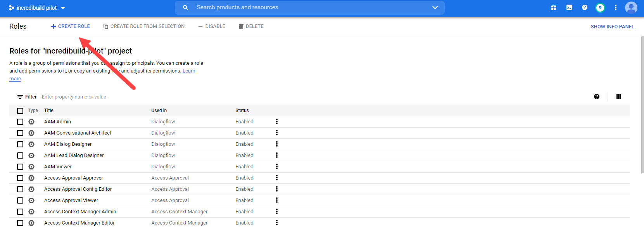644x228 pixels.
Task: Open actions menu for Access Approval Config Editor
Action: click(x=277, y=189)
